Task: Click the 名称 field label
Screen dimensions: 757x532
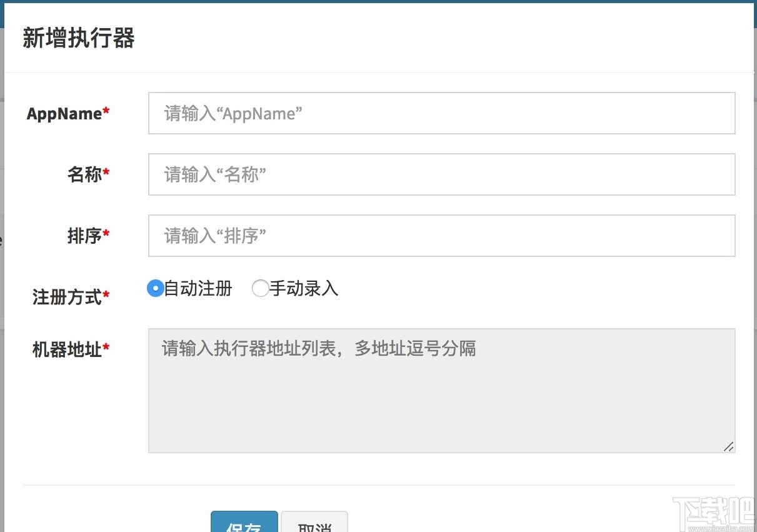Action: pos(84,174)
